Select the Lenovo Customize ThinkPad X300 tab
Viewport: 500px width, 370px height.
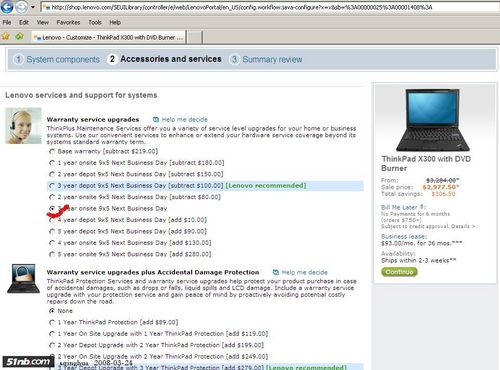click(x=108, y=37)
